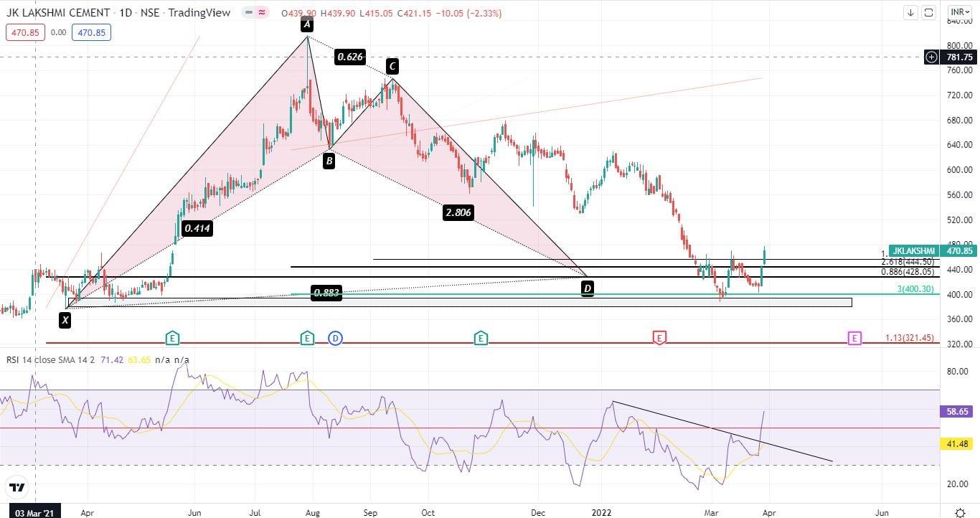Image resolution: width=980 pixels, height=518 pixels.
Task: Click the red earnings E marker
Action: 659,337
